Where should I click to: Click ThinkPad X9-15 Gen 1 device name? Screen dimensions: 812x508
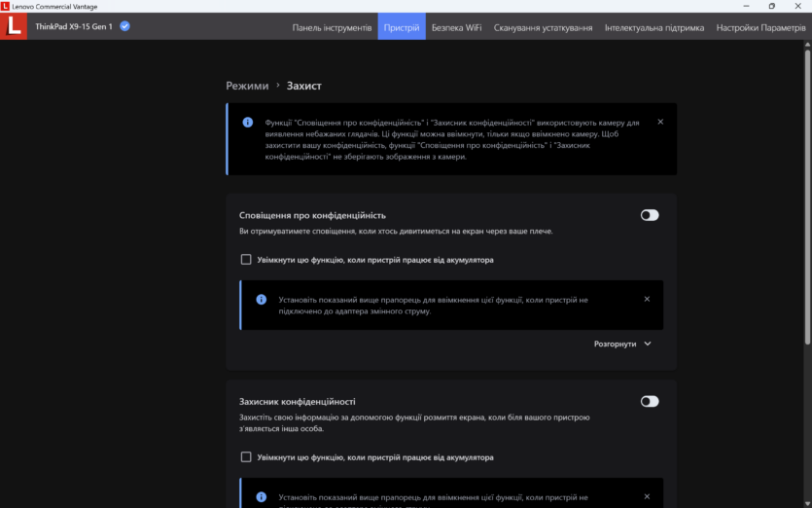74,26
